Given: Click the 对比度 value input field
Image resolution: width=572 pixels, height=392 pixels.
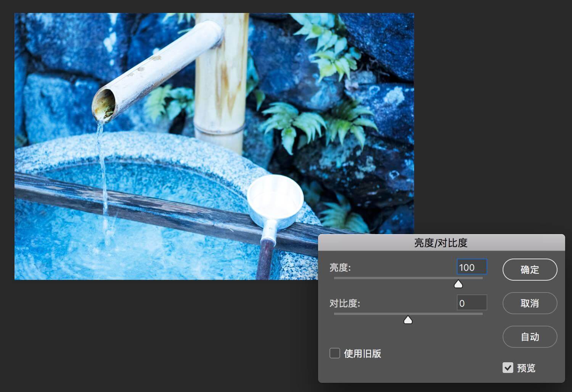Looking at the screenshot, I should tap(472, 303).
